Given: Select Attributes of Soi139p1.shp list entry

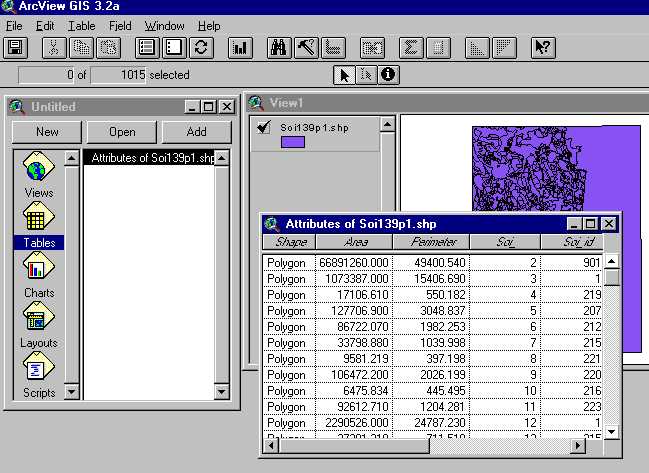Looking at the screenshot, I should pos(149,158).
